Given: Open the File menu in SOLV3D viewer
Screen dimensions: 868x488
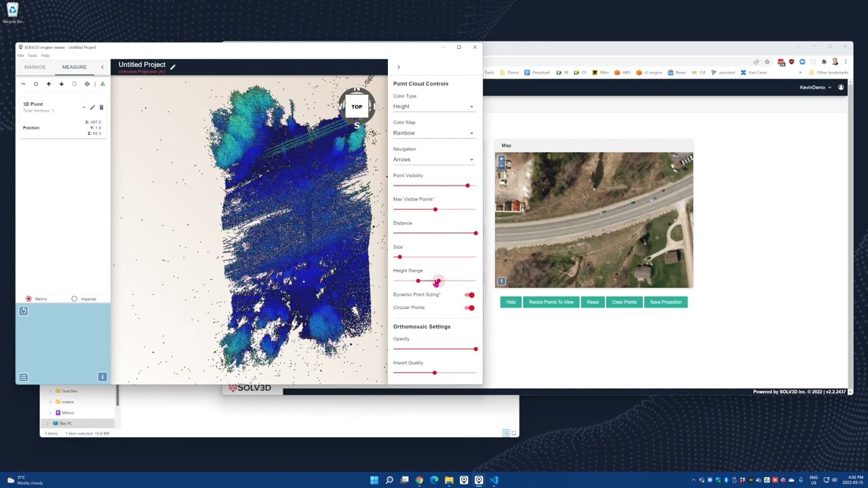Looking at the screenshot, I should coord(20,56).
